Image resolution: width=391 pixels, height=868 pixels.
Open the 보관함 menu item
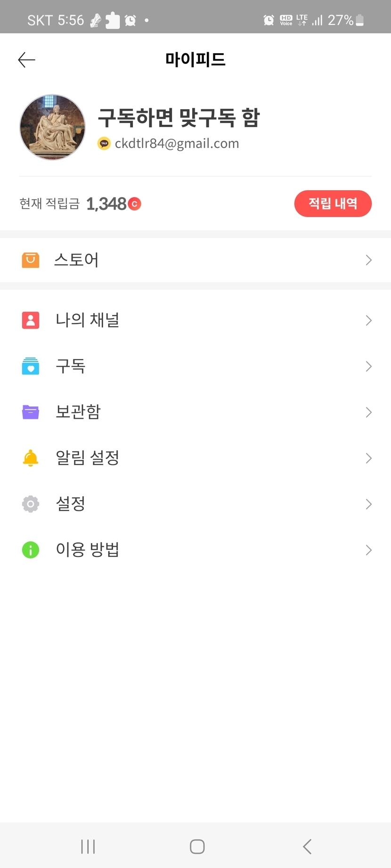[78, 412]
